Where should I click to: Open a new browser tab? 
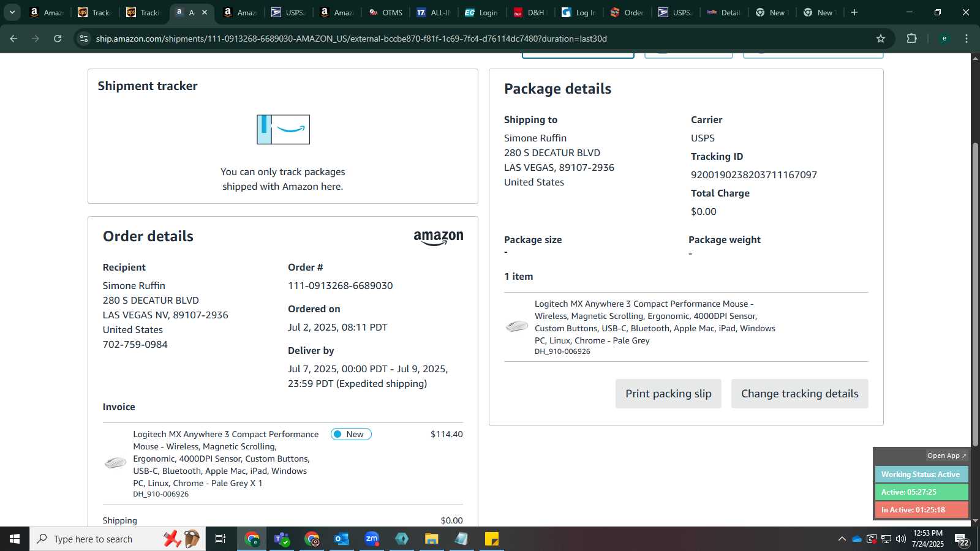[x=854, y=12]
